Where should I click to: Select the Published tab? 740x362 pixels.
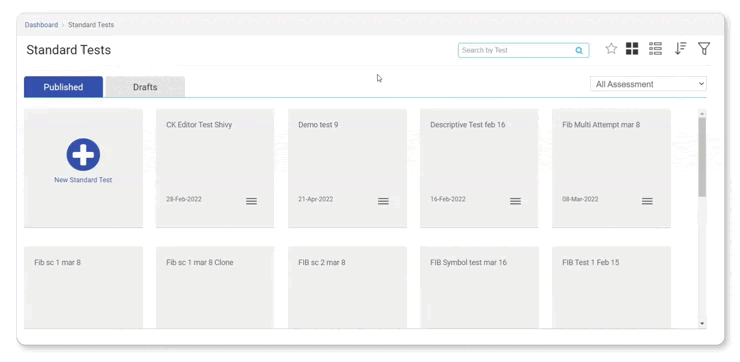point(63,87)
